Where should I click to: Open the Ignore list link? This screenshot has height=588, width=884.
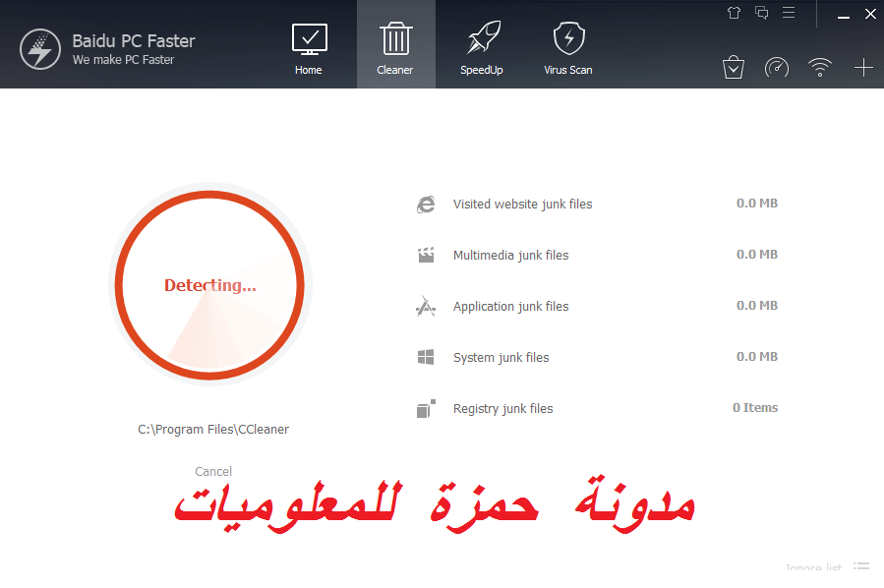(x=813, y=567)
